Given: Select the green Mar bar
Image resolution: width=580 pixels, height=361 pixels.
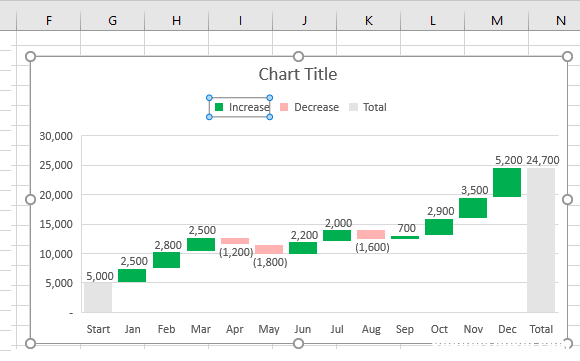Looking at the screenshot, I should coord(201,244).
